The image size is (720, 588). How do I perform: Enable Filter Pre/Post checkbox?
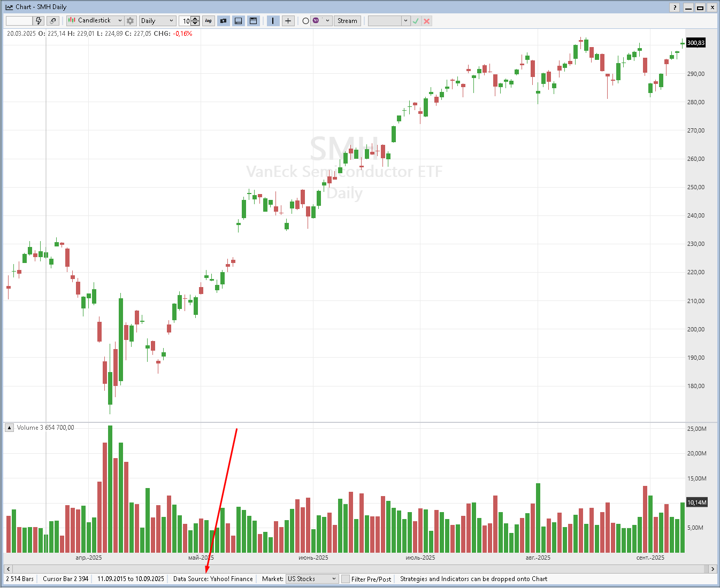coord(346,579)
